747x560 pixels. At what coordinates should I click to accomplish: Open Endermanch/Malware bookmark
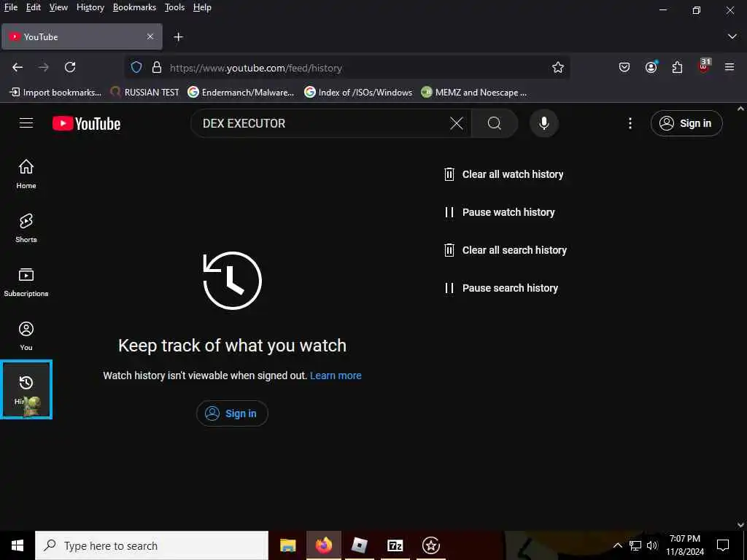[x=241, y=93]
